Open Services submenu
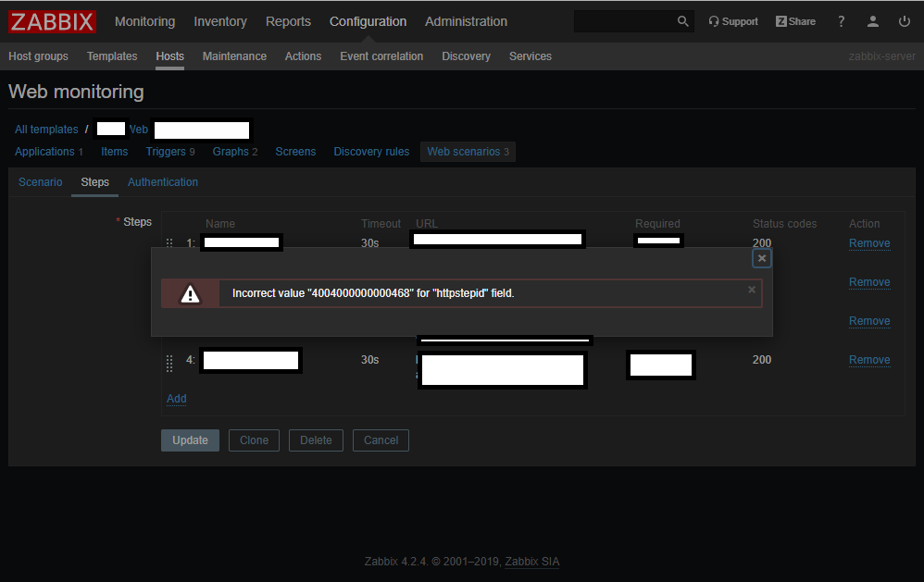 tap(531, 56)
